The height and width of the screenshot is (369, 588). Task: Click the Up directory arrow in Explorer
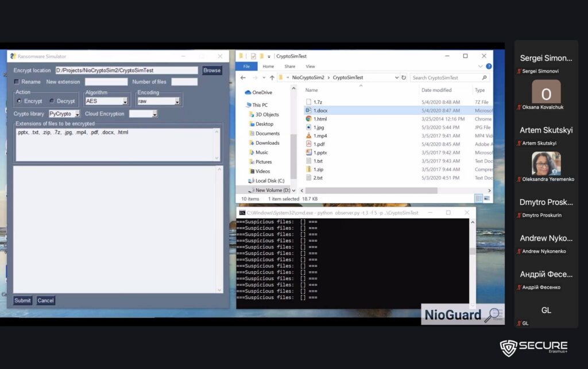click(272, 77)
